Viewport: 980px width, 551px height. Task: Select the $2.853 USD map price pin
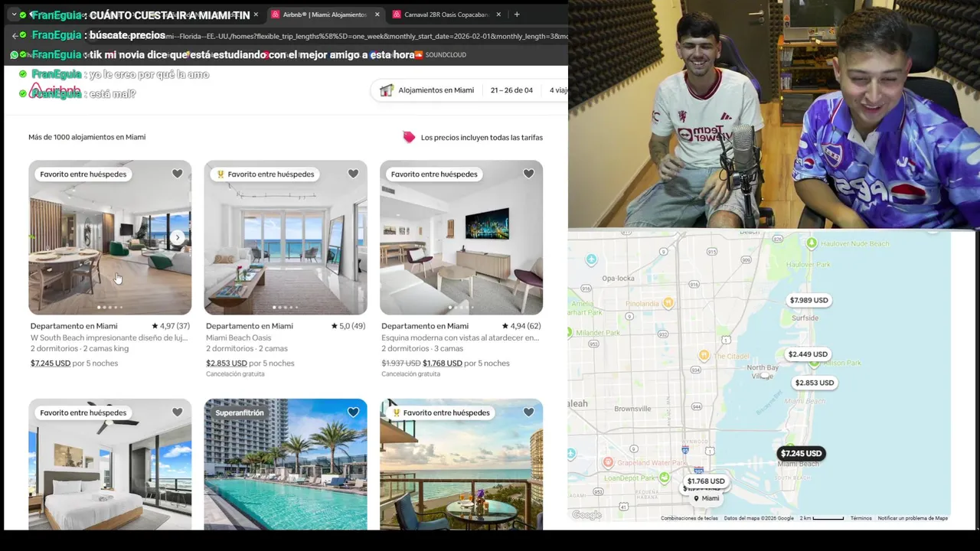[815, 383]
